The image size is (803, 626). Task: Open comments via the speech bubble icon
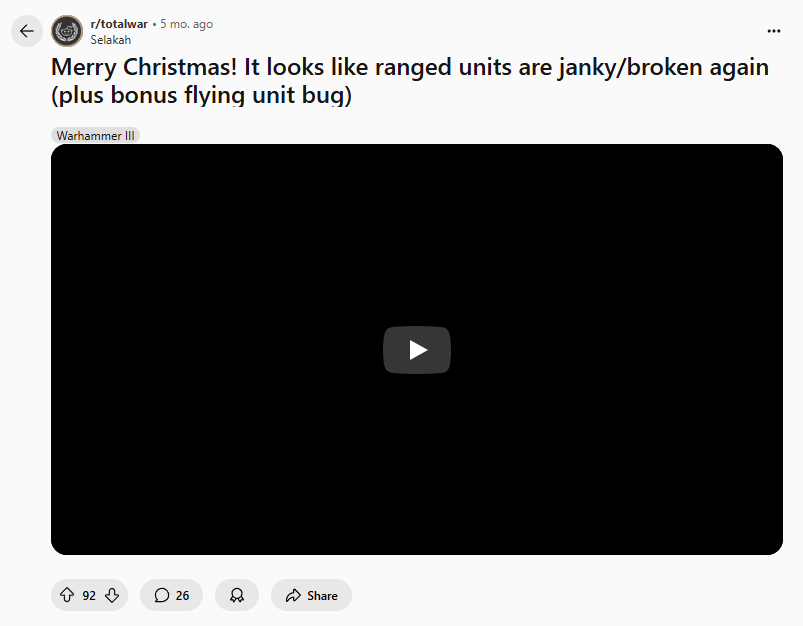pos(162,595)
